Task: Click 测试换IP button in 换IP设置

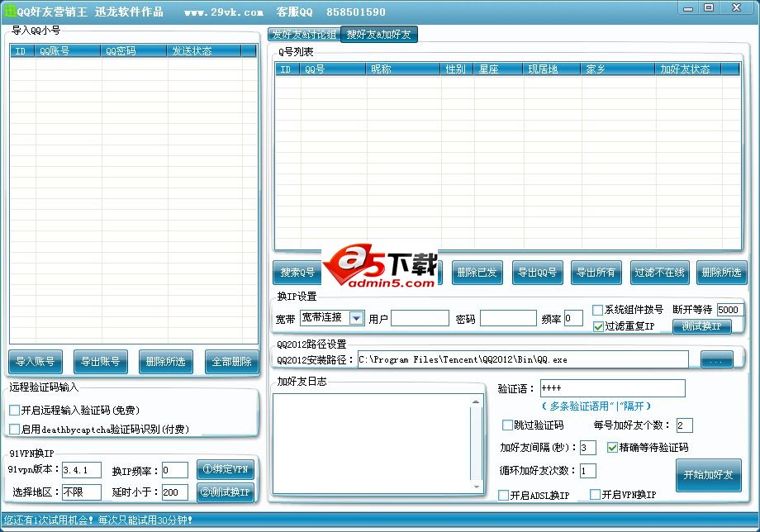Action: (x=701, y=326)
